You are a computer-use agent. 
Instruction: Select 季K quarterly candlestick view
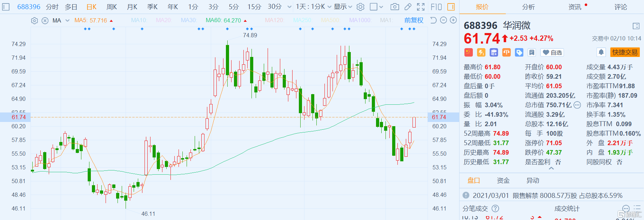pos(152,7)
